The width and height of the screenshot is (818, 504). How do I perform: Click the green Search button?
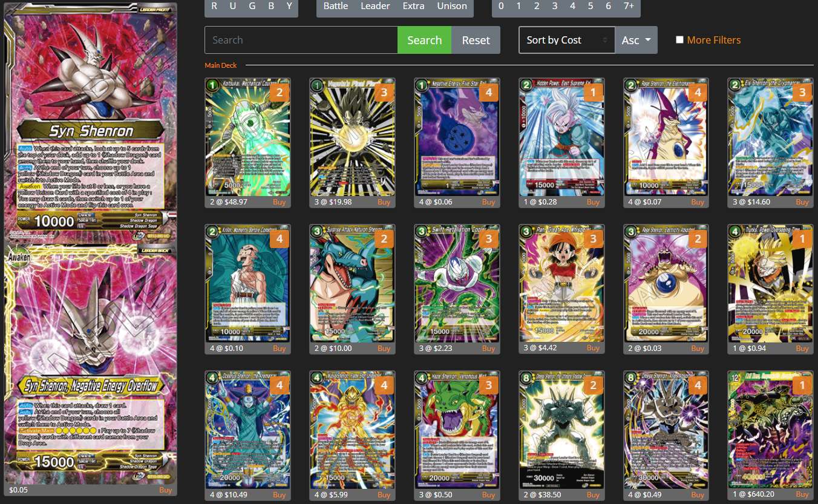coord(424,39)
